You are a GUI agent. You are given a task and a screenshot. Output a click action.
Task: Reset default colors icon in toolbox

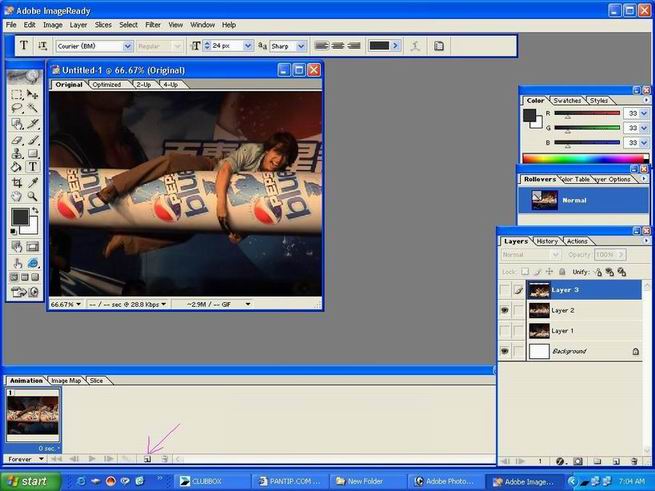pos(13,231)
